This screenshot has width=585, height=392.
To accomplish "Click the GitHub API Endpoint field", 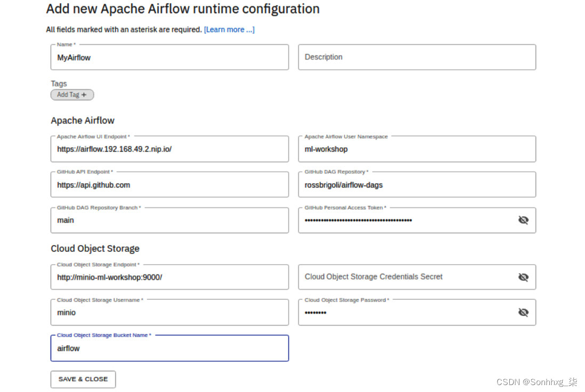I will tap(169, 185).
